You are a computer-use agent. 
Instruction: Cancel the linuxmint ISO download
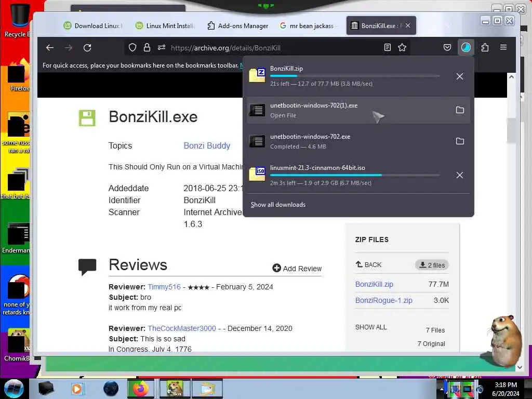coord(460,175)
